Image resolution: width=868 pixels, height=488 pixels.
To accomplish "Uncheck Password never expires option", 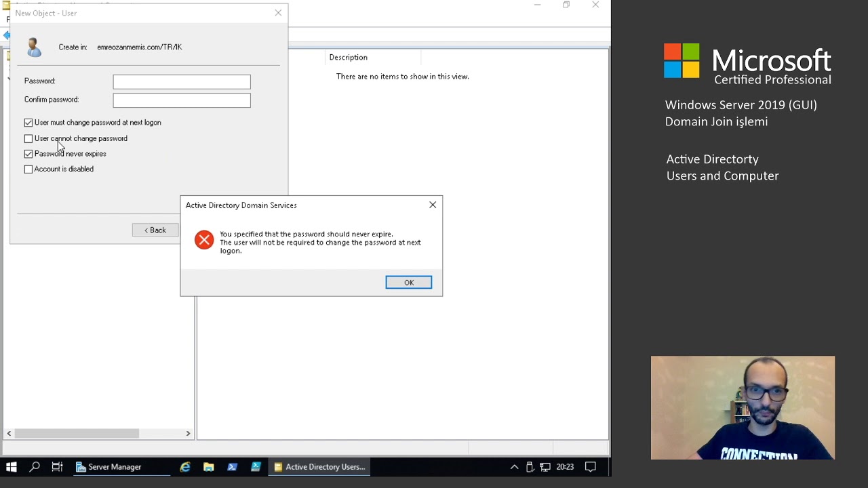I will (x=28, y=154).
